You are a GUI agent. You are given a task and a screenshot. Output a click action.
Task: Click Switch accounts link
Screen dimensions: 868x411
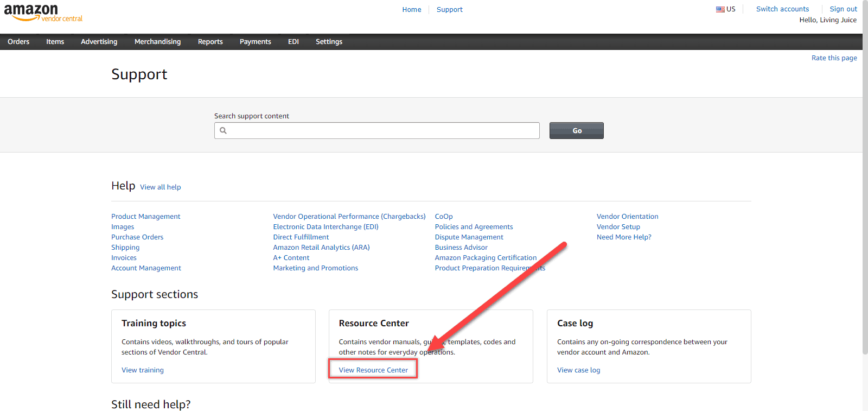[x=782, y=9]
